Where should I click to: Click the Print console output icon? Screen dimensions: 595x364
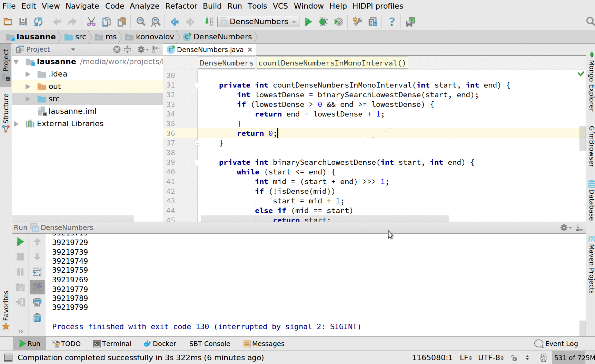[x=37, y=302]
